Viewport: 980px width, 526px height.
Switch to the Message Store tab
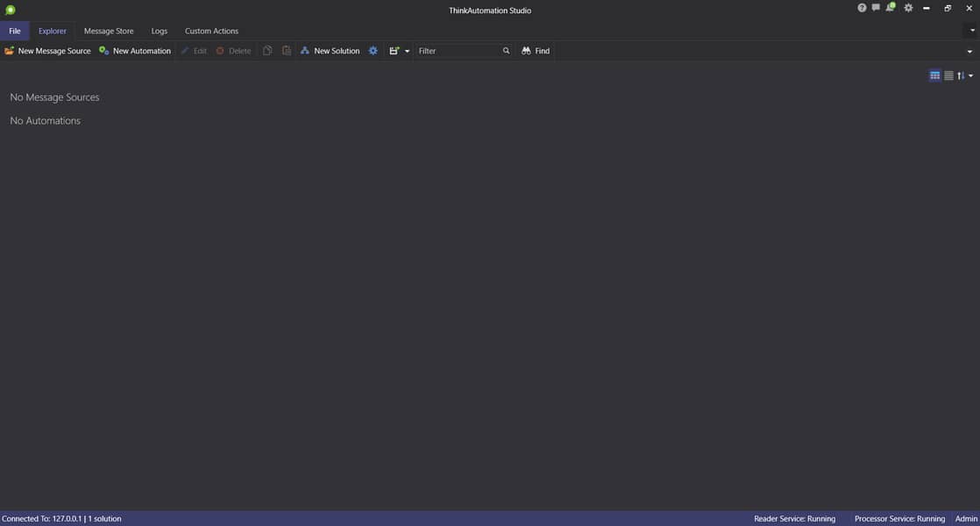click(109, 31)
